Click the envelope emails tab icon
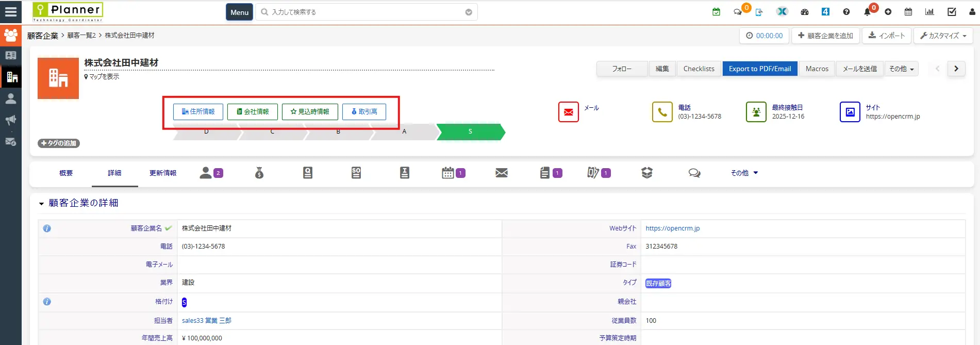This screenshot has width=980, height=345. click(x=501, y=173)
